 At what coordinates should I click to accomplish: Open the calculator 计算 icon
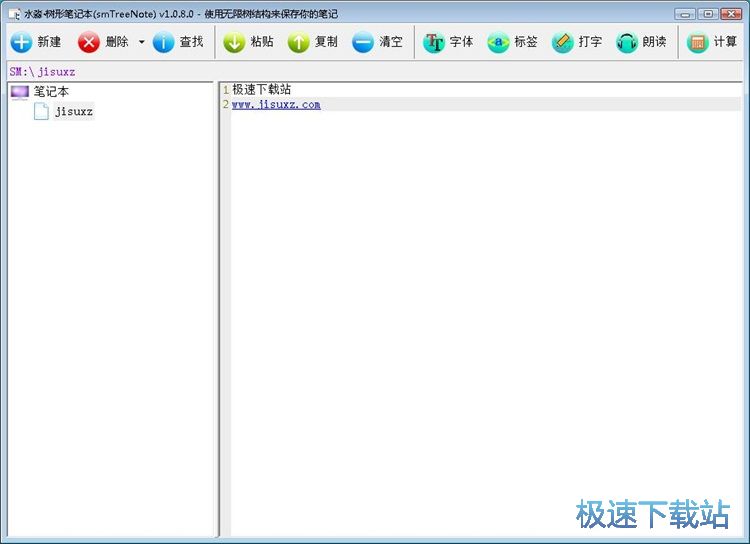coord(697,43)
